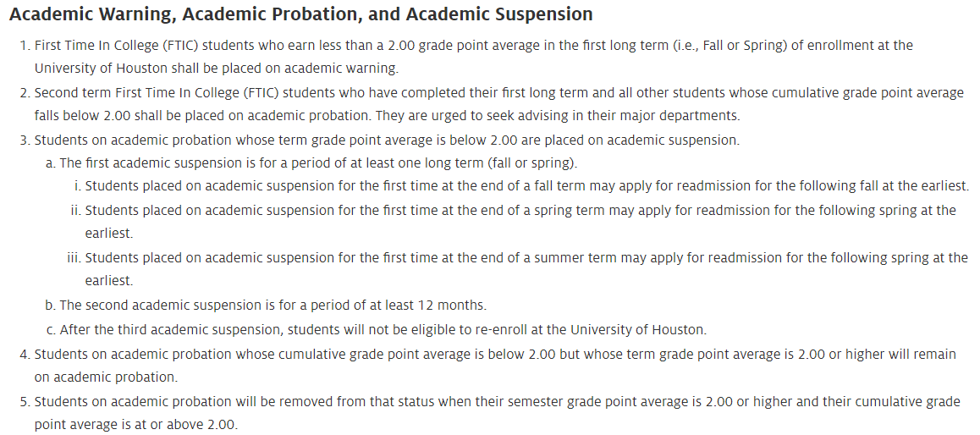Click the "Academic Warning, Academic Probation, and Academic Suspension" heading

click(x=300, y=14)
